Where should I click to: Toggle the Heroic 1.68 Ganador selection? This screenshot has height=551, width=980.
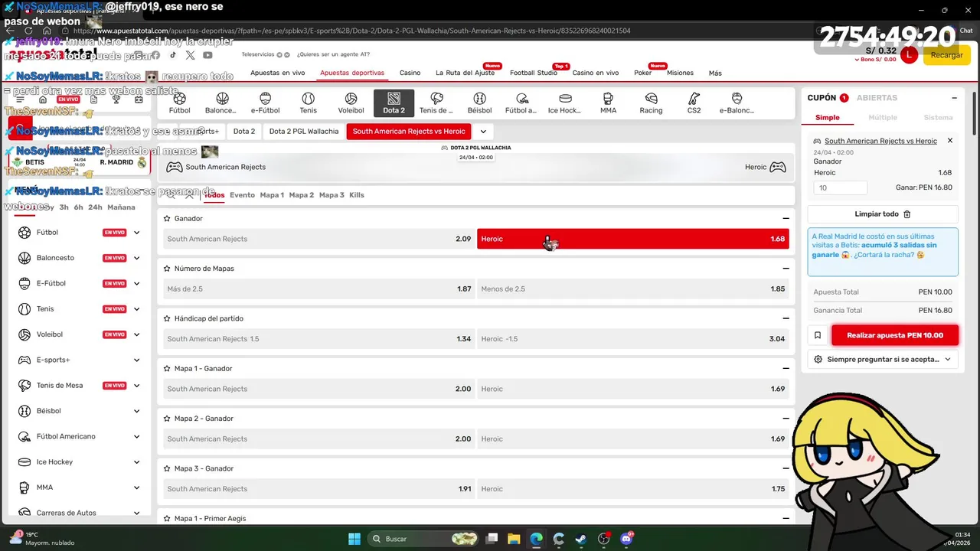coord(632,239)
